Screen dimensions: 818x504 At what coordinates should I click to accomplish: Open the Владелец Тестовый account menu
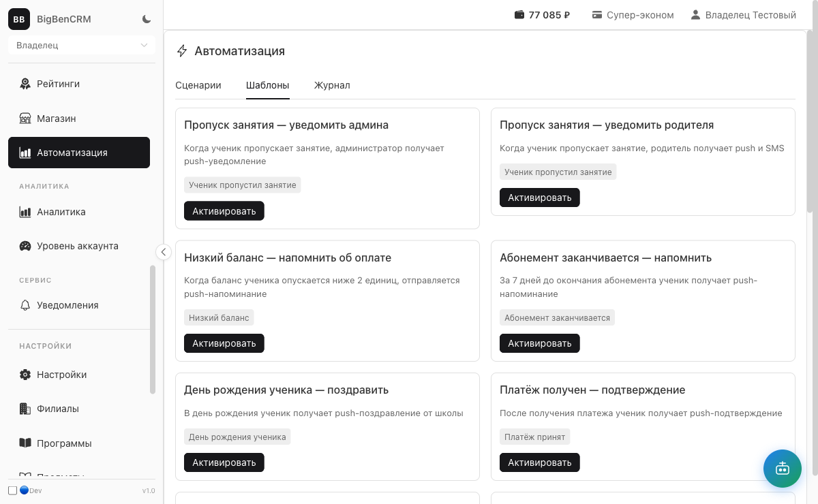click(x=742, y=14)
